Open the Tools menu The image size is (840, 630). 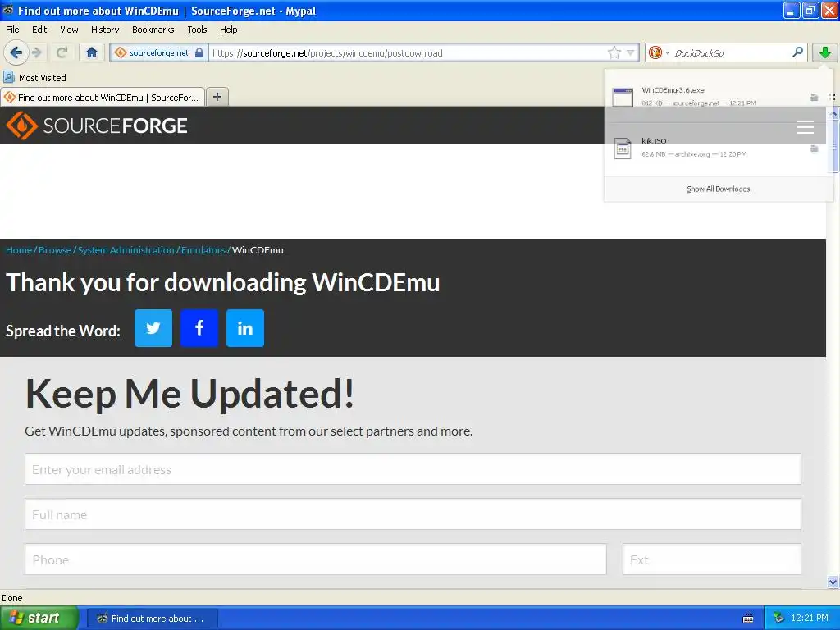(x=197, y=30)
